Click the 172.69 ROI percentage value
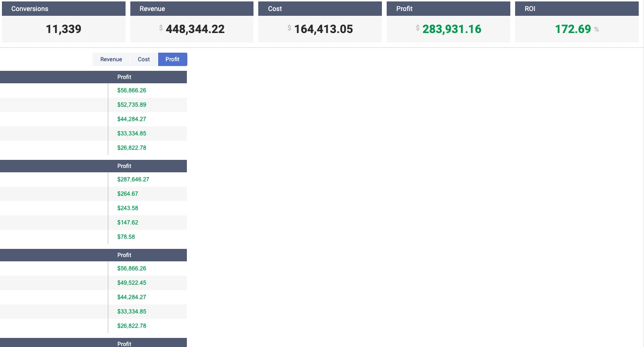Screen dimensions: 644x347 pos(573,29)
